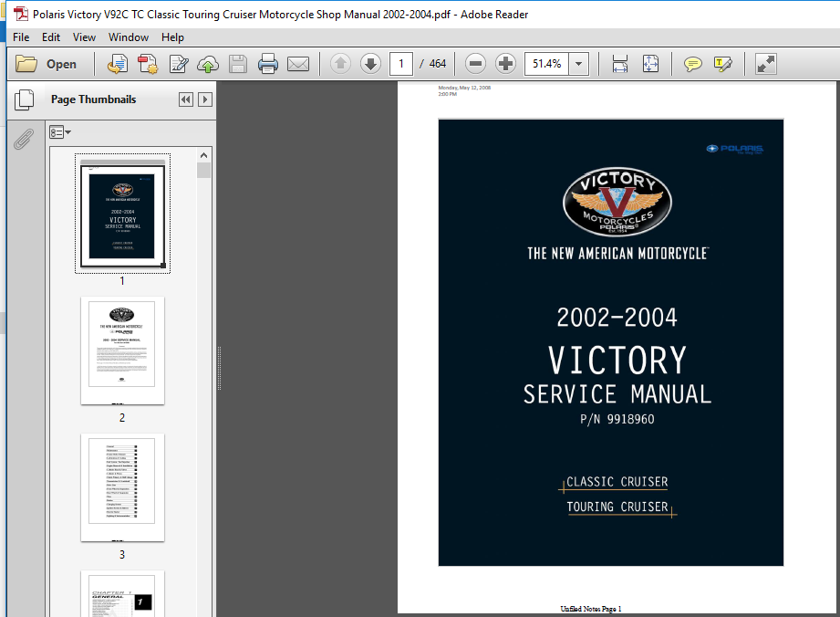The height and width of the screenshot is (617, 840).
Task: Click the navigation pane resize handle
Action: (x=219, y=368)
